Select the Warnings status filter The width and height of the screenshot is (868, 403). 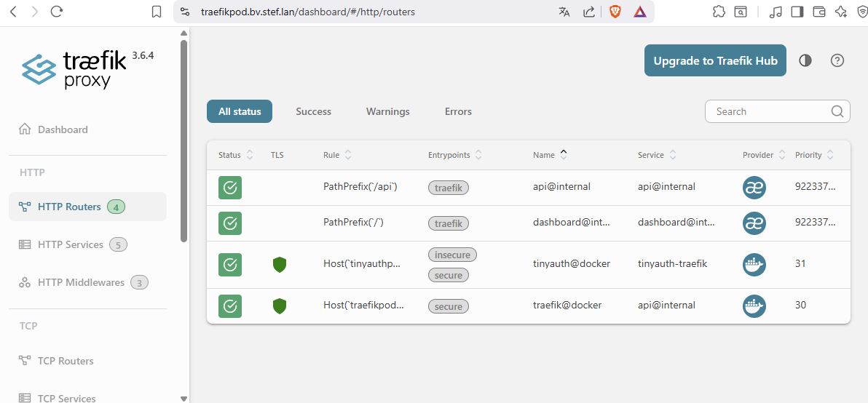tap(387, 111)
